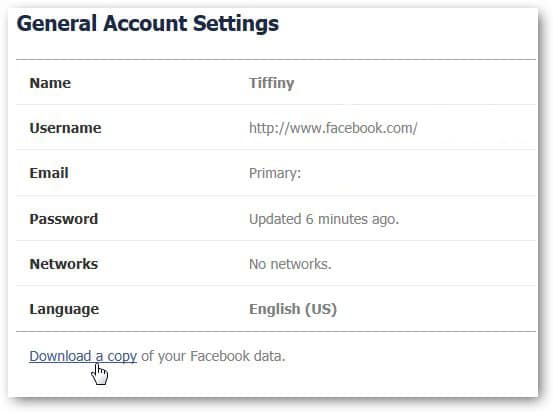
Task: Click the word General in the heading
Action: 57,24
